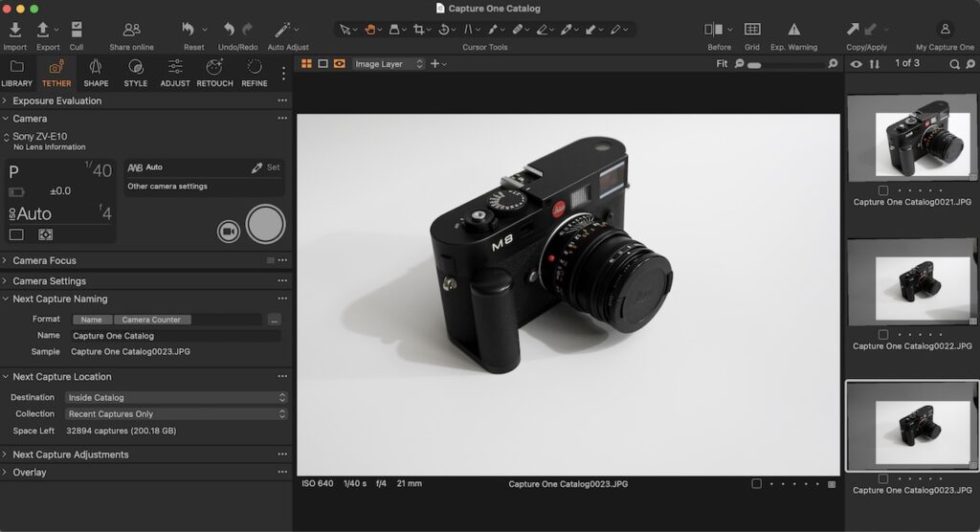Select the Rotate cursor tool
980x532 pixels.
coord(444,30)
